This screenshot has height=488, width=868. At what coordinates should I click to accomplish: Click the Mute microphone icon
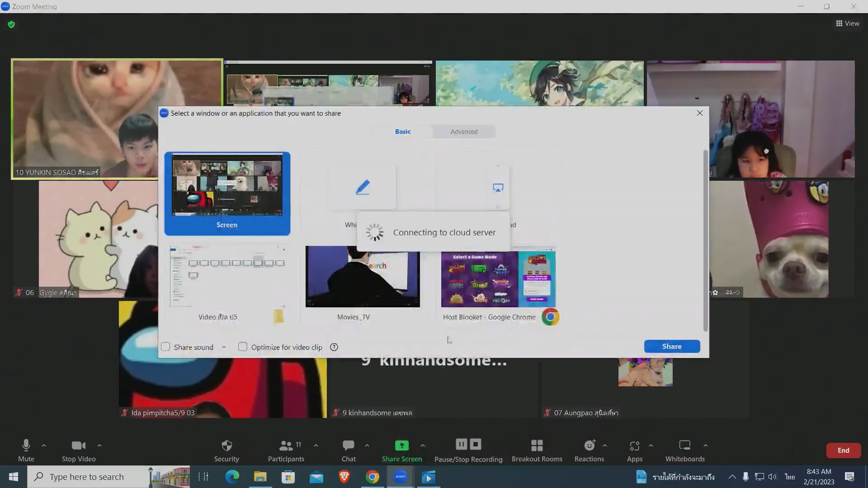[26, 446]
